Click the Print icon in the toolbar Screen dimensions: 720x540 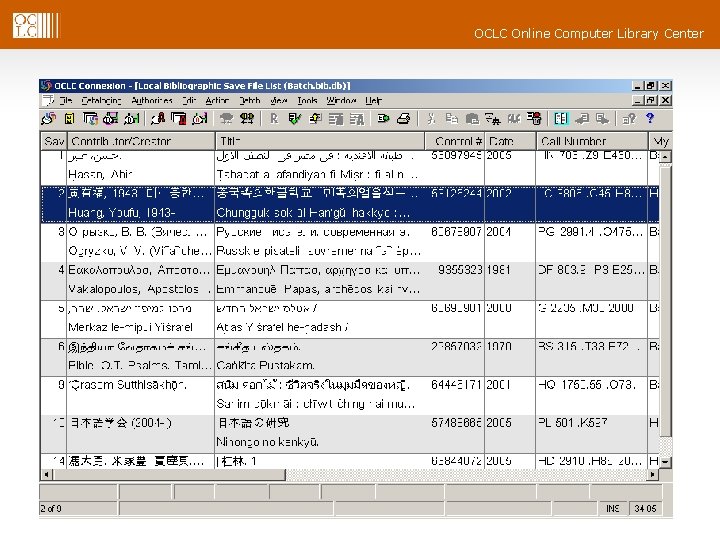(403, 119)
